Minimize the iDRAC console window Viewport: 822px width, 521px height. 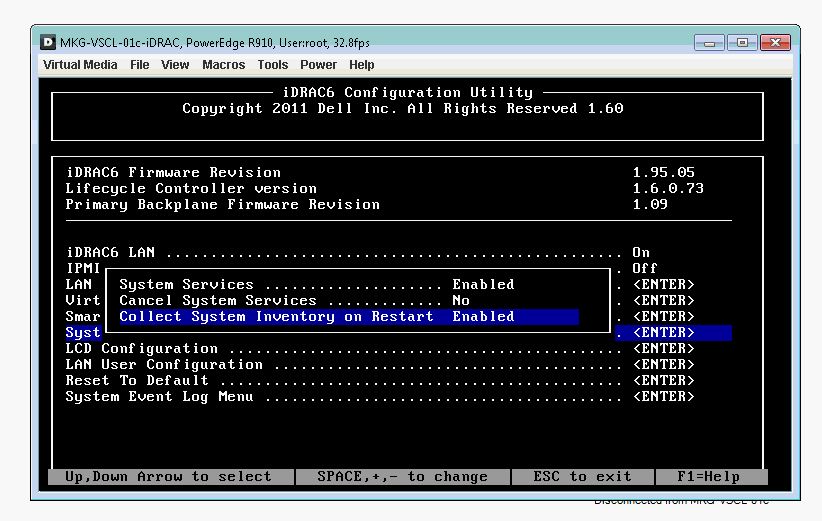[x=709, y=42]
